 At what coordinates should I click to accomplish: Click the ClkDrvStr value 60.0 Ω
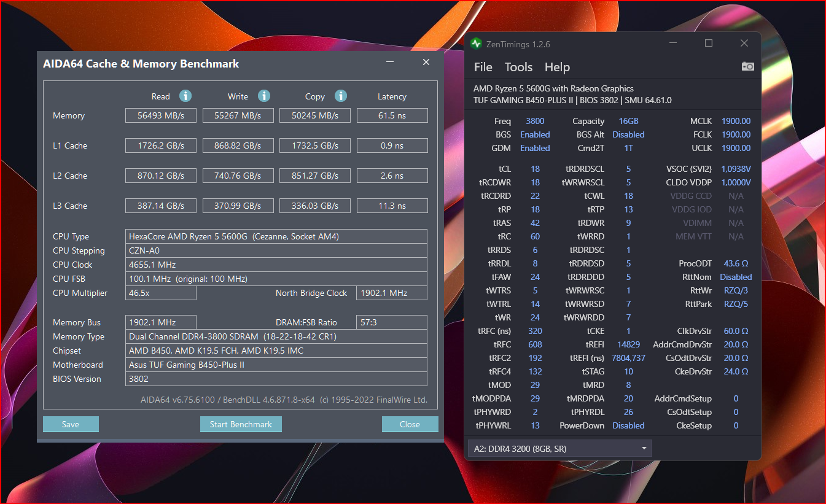[736, 331]
